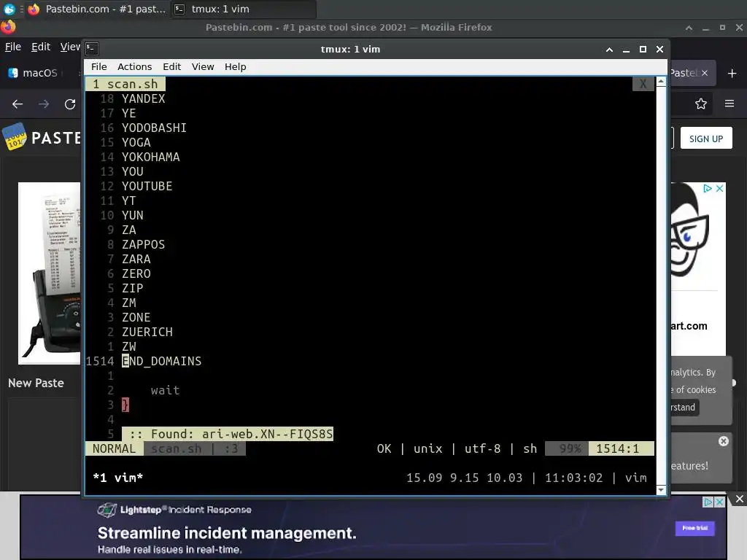
Task: Dismiss the features popup with the round X
Action: pyautogui.click(x=723, y=441)
